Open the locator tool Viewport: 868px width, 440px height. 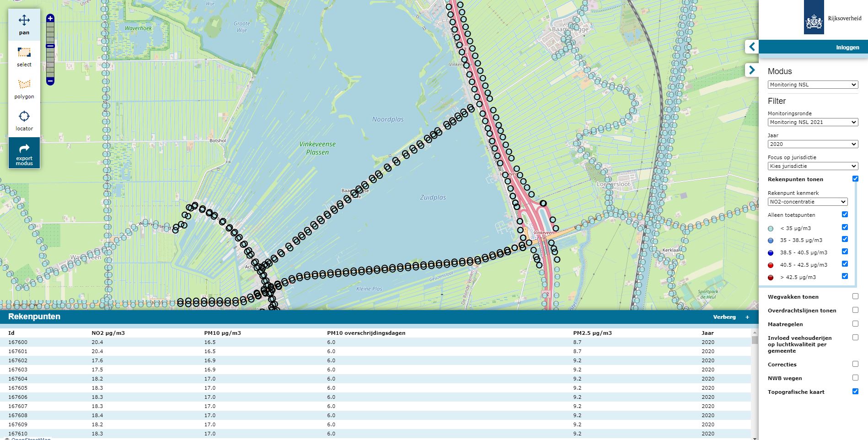point(24,121)
